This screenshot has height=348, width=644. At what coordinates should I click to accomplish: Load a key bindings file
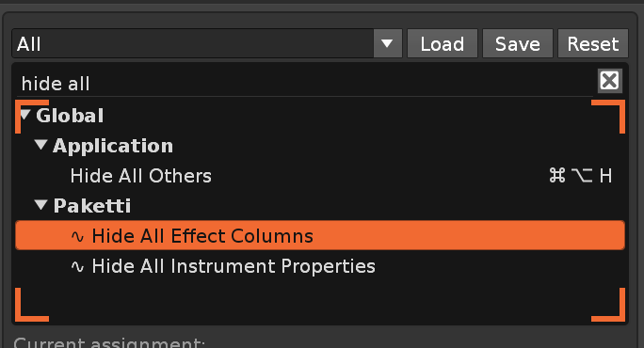coord(443,43)
